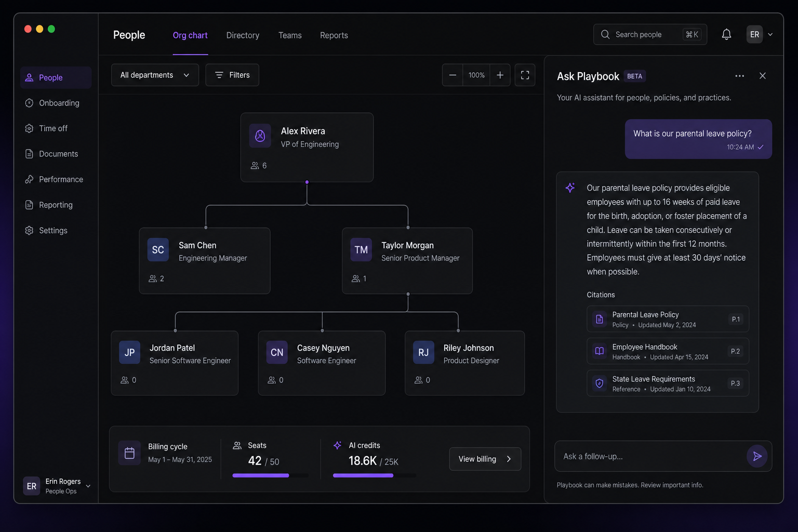The image size is (798, 532).
Task: Click the AI credits usage progress bar
Action: pyautogui.click(x=374, y=475)
